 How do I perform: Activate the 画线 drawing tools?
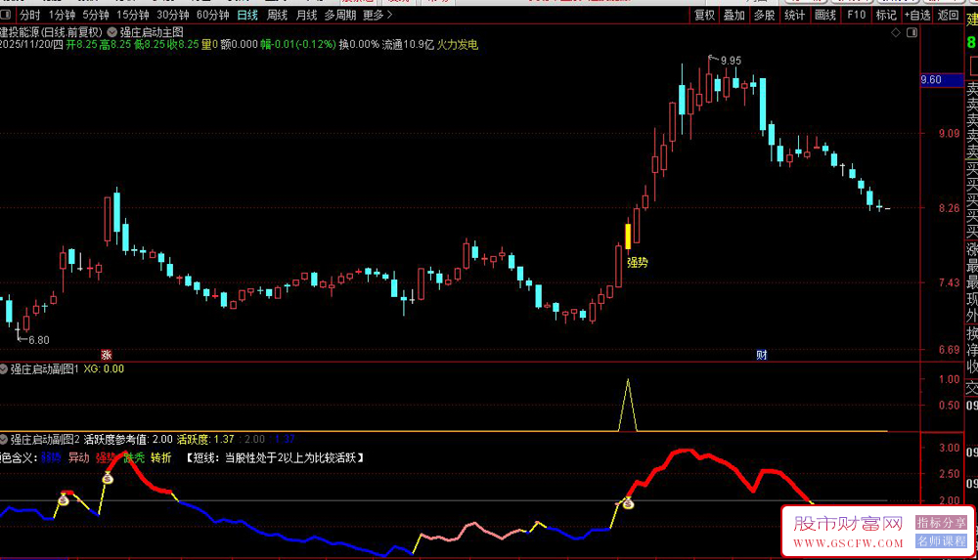pos(825,15)
